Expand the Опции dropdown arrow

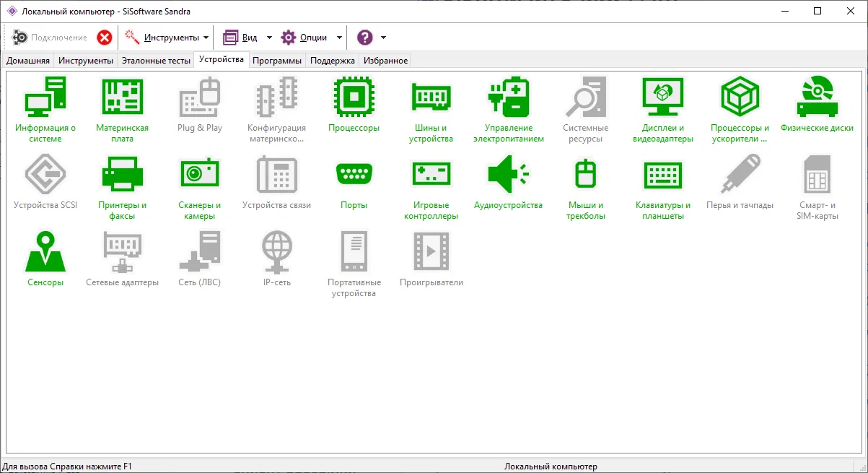pyautogui.click(x=339, y=38)
